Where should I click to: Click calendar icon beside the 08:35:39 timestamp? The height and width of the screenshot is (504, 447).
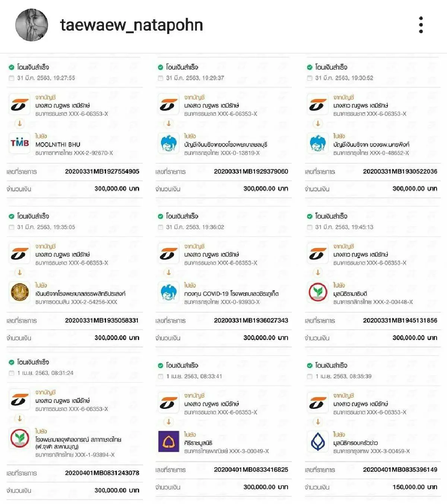click(x=310, y=377)
